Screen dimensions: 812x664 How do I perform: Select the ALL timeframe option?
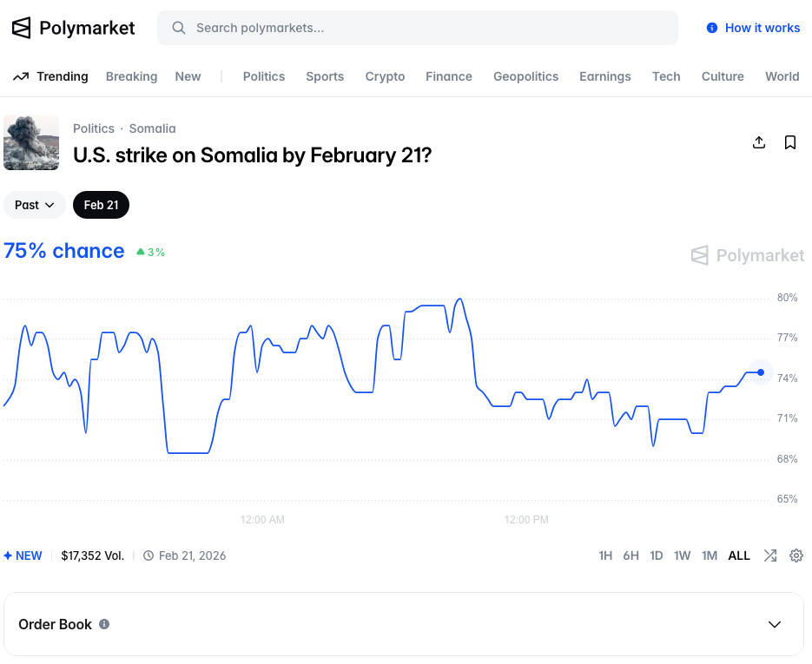[x=739, y=556]
